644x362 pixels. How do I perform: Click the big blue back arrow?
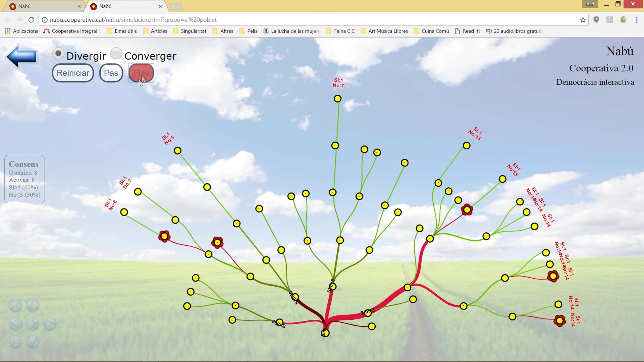point(21,56)
